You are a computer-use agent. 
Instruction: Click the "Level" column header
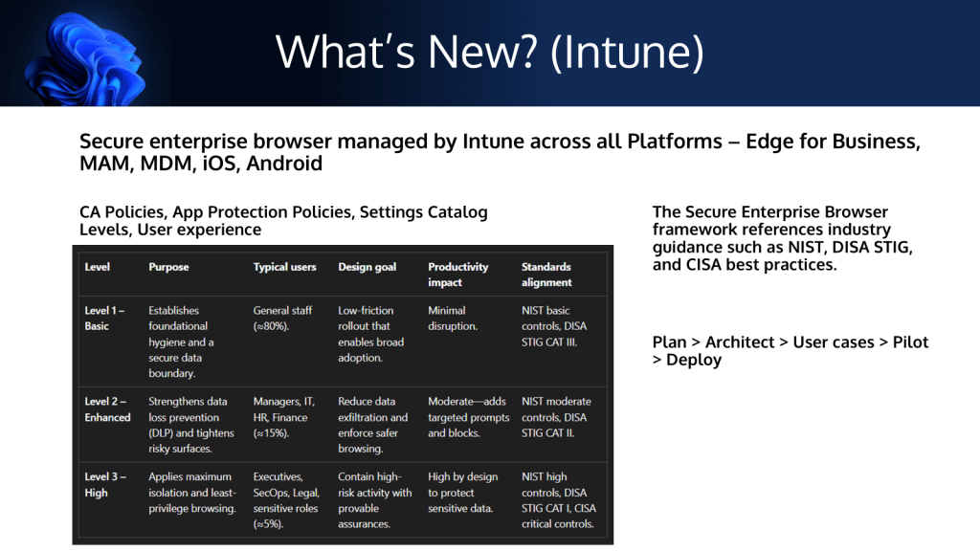tap(98, 267)
